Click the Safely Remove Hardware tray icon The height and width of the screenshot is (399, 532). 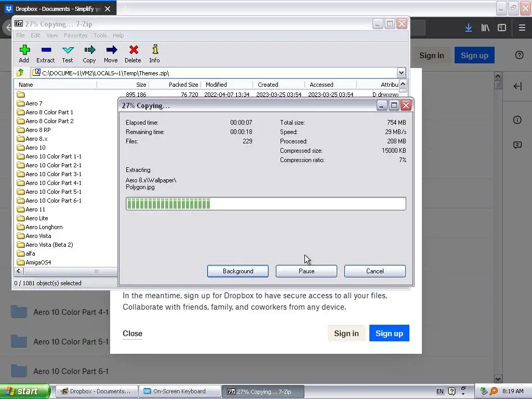(484, 392)
